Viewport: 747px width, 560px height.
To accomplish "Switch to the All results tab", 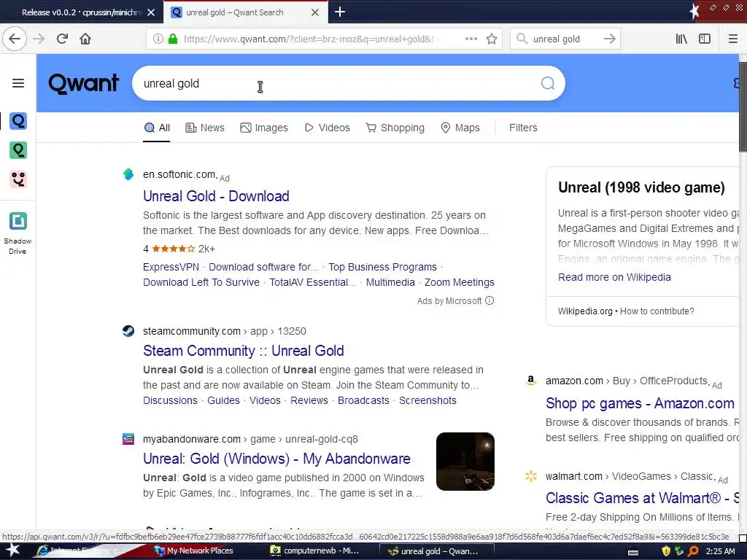I will [157, 128].
